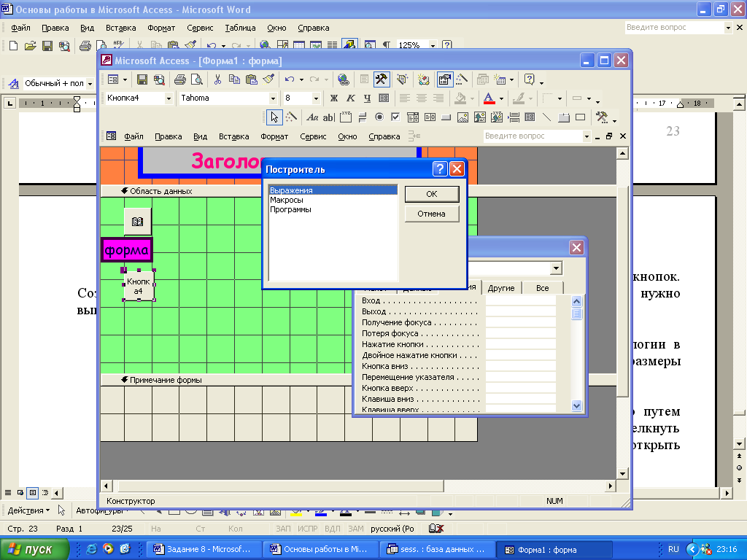Select the Page Break tool in toolbox
This screenshot has width=747, height=560.
(514, 117)
